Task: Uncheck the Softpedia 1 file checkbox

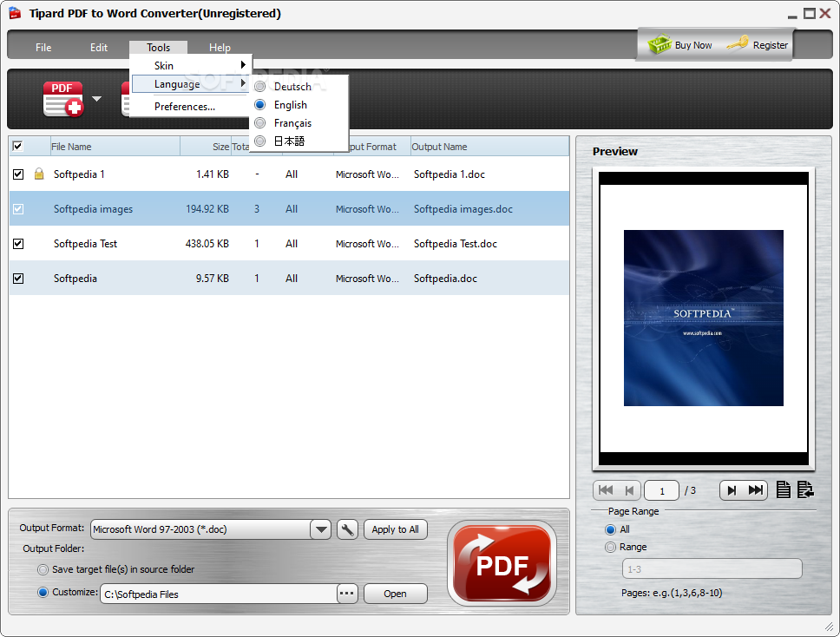Action: tap(18, 174)
